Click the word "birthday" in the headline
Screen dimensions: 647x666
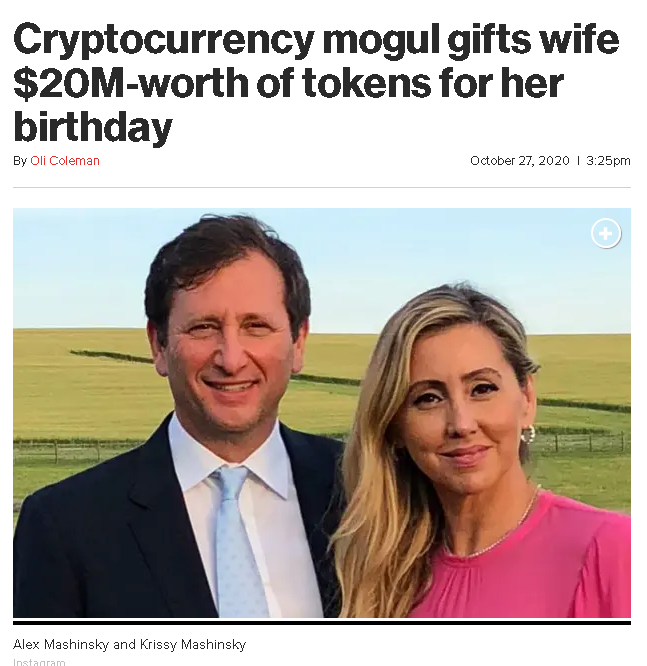(93, 127)
